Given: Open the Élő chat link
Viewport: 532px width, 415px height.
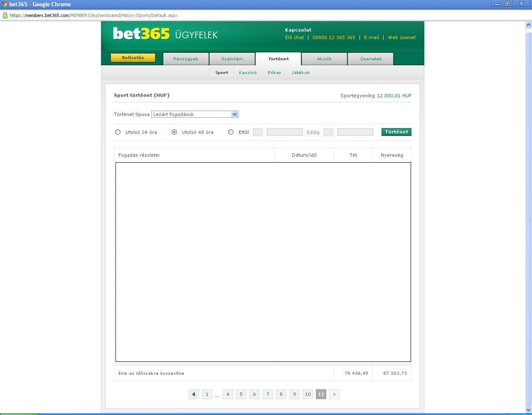Looking at the screenshot, I should point(294,37).
